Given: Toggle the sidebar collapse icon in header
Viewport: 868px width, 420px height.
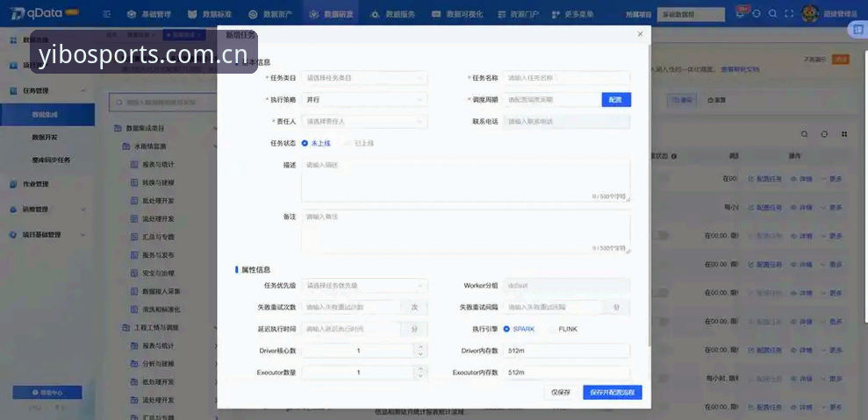Looking at the screenshot, I should click(107, 14).
